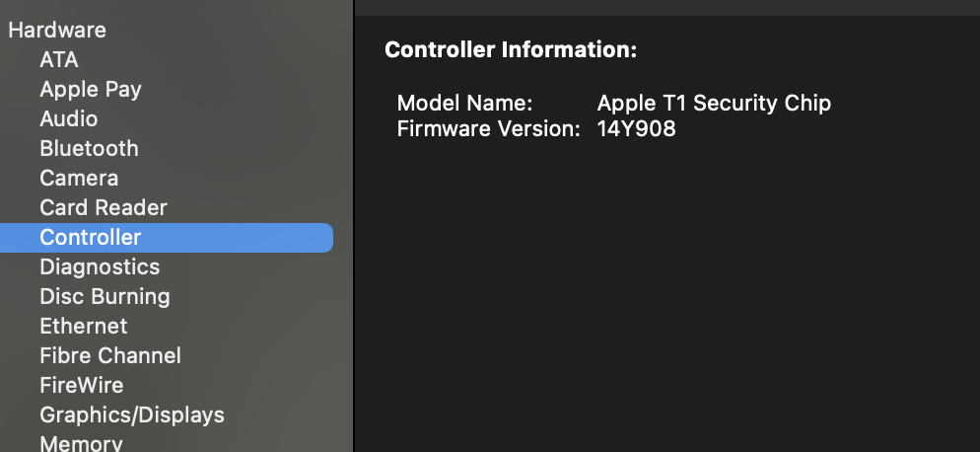
Task: Select Graphics/Displays in sidebar
Action: (132, 414)
